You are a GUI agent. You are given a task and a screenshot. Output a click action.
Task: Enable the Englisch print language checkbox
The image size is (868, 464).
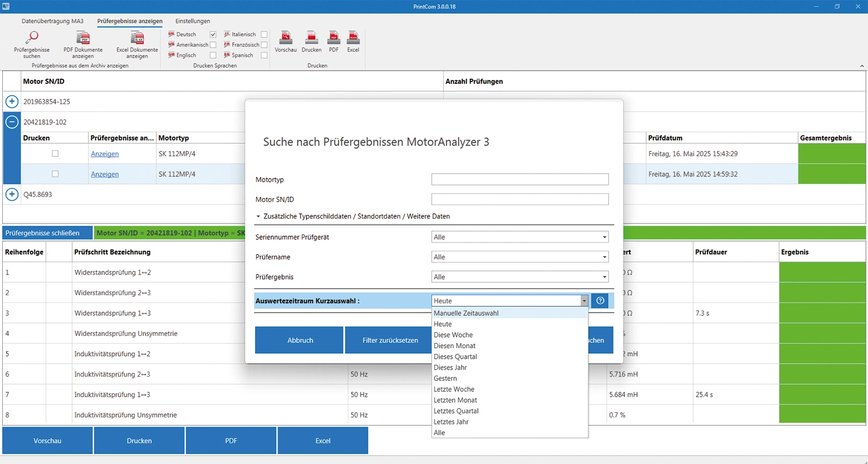coord(213,55)
